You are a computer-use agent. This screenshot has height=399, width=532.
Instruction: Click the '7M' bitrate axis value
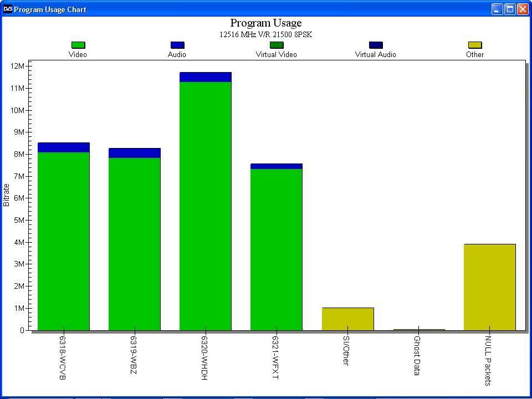click(19, 176)
